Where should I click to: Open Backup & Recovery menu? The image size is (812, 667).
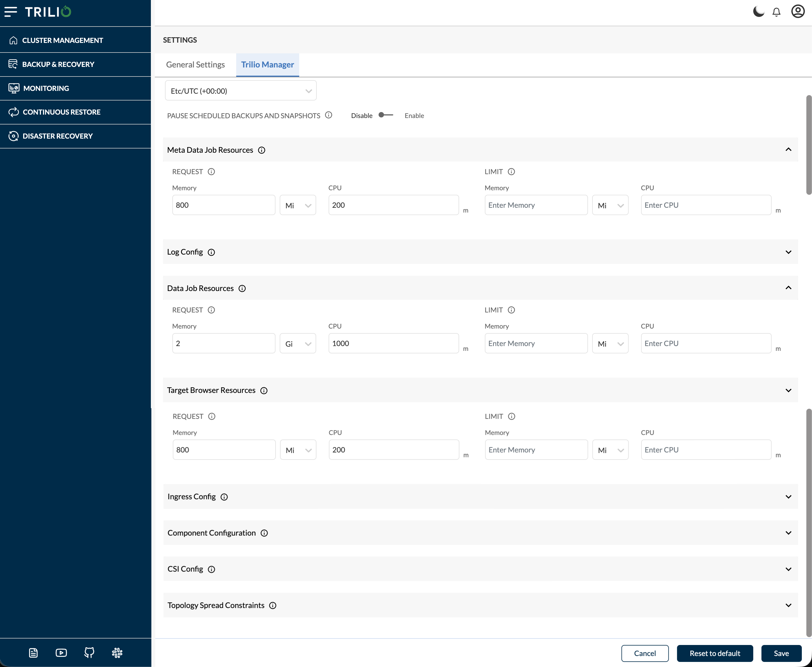[58, 64]
